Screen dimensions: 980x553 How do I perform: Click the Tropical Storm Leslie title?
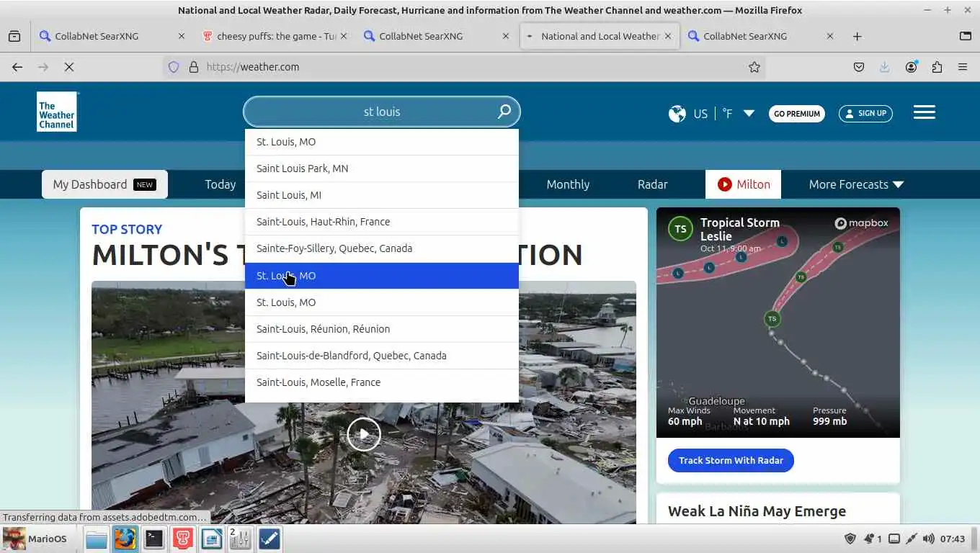click(x=740, y=229)
